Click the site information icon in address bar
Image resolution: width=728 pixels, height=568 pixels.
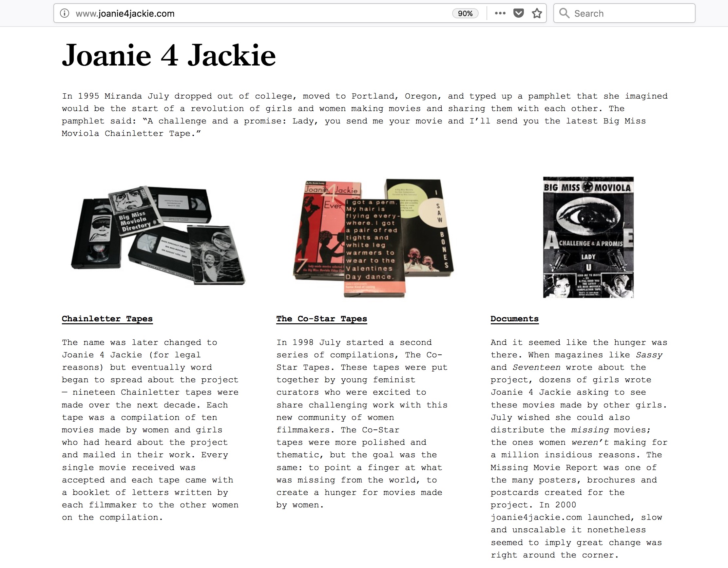(64, 13)
